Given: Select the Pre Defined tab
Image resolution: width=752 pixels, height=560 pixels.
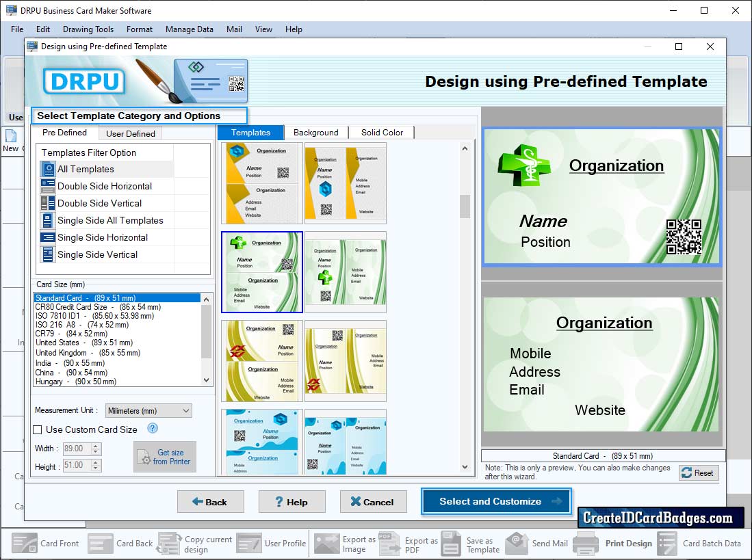Looking at the screenshot, I should click(65, 133).
